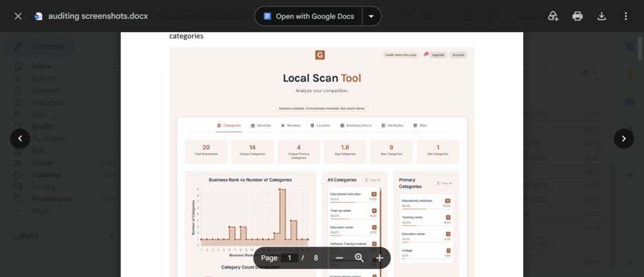Open Sent in Gmail sidebar
Image resolution: width=644 pixels, height=277 pixels.
(x=40, y=114)
